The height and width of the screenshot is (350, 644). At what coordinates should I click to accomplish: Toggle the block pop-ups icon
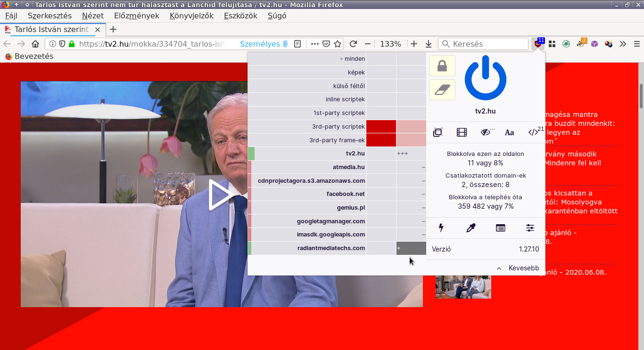(x=438, y=132)
